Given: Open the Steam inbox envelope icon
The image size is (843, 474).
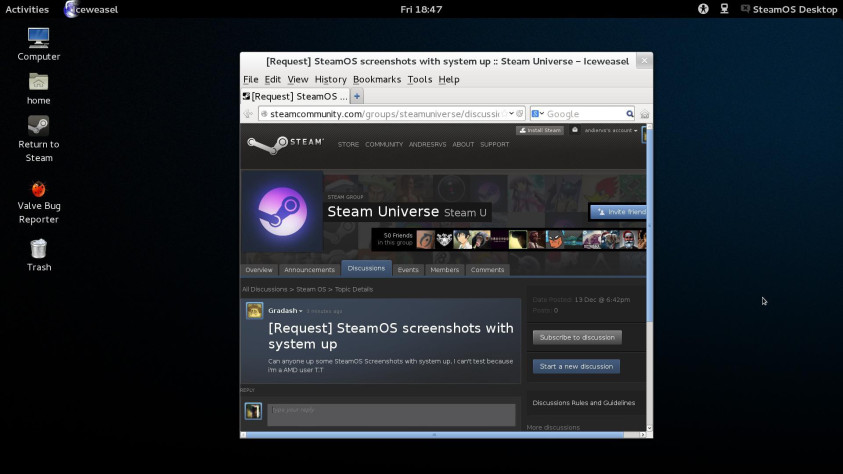Looking at the screenshot, I should click(x=574, y=130).
